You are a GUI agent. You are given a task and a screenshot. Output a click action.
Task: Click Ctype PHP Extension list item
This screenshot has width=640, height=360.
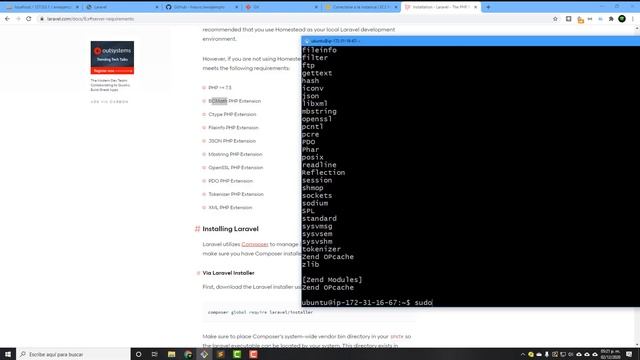232,114
